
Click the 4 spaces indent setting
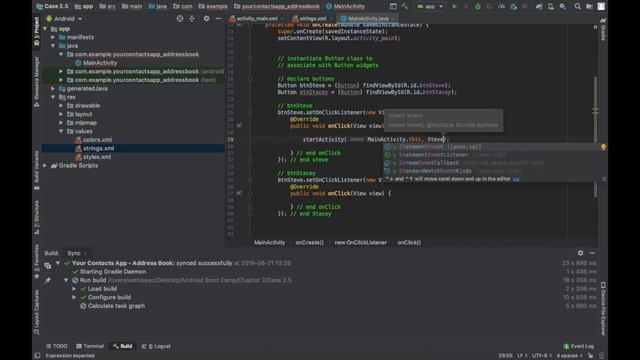[569, 356]
